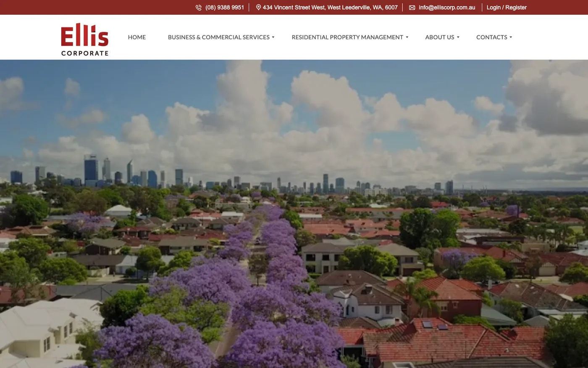Screen dimensions: 588x368
Task: Go to the Home menu item
Action: click(137, 37)
